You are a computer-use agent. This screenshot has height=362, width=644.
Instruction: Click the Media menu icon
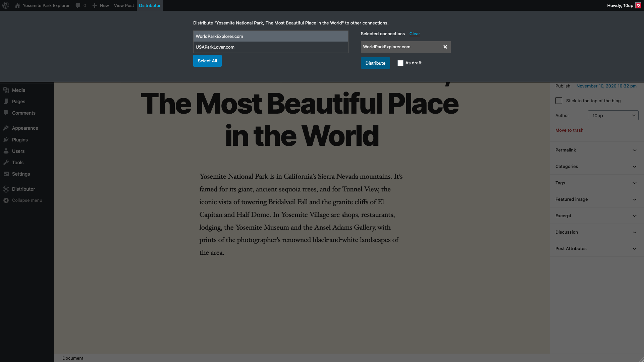click(6, 90)
